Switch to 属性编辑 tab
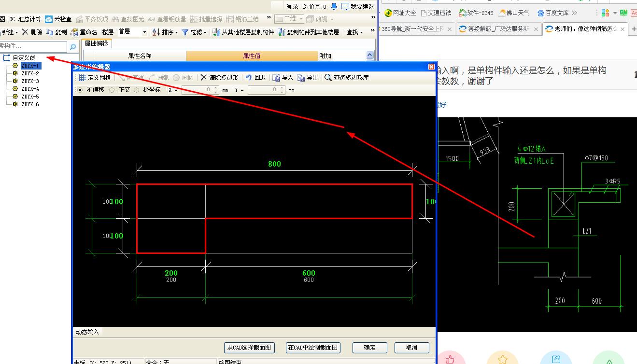Screen dimensions: 637x364 pyautogui.click(x=96, y=43)
